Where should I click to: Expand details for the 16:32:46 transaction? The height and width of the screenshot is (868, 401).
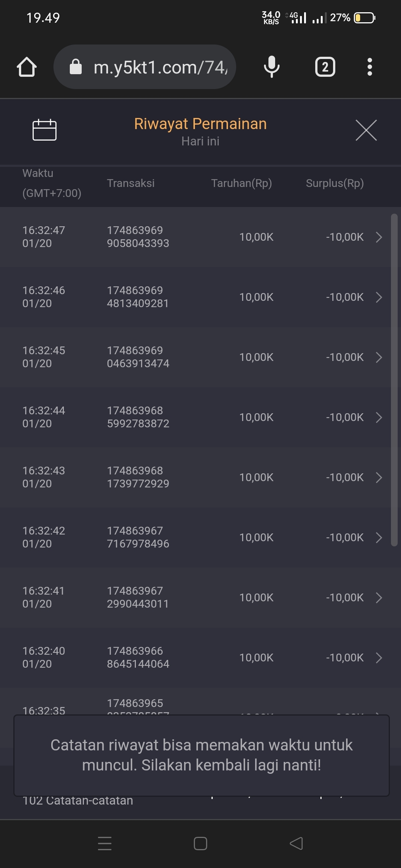click(x=379, y=297)
